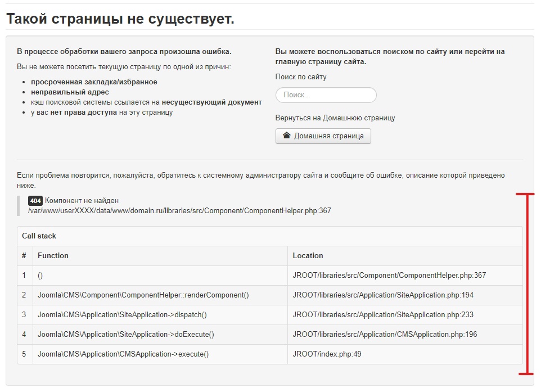Click the SiteApplication.php:233 location cell
Image resolution: width=541 pixels, height=392 pixels.
[383, 315]
